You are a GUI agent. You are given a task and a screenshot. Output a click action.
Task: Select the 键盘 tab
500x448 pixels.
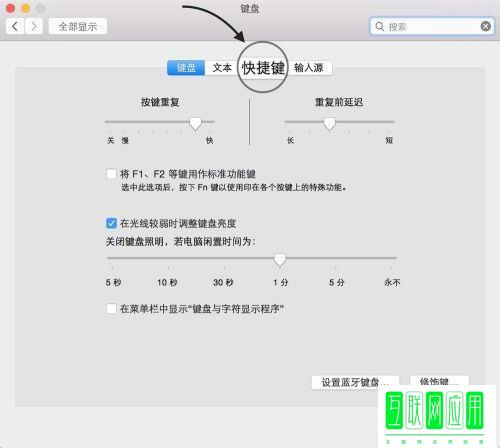coord(186,68)
